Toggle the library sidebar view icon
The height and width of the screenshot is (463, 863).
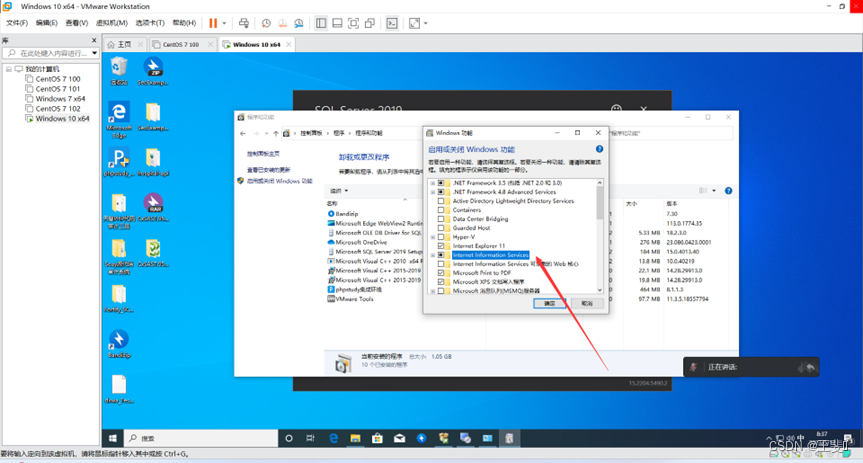tap(321, 23)
